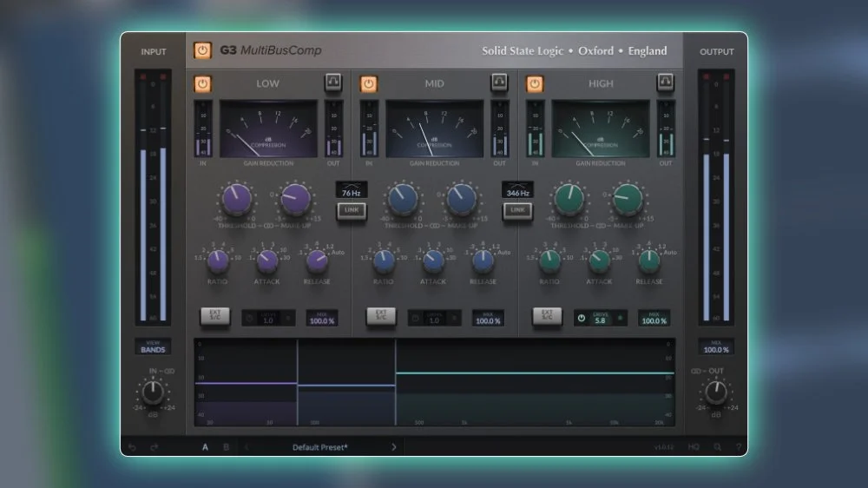Click the LINK button under 346 Hz
Image resolution: width=868 pixels, height=488 pixels.
tap(517, 210)
